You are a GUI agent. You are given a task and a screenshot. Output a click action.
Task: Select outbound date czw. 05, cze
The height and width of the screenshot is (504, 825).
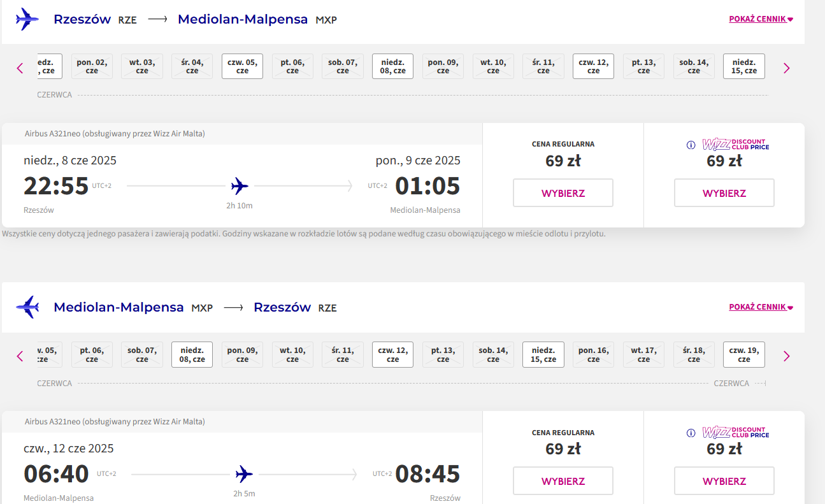(242, 66)
